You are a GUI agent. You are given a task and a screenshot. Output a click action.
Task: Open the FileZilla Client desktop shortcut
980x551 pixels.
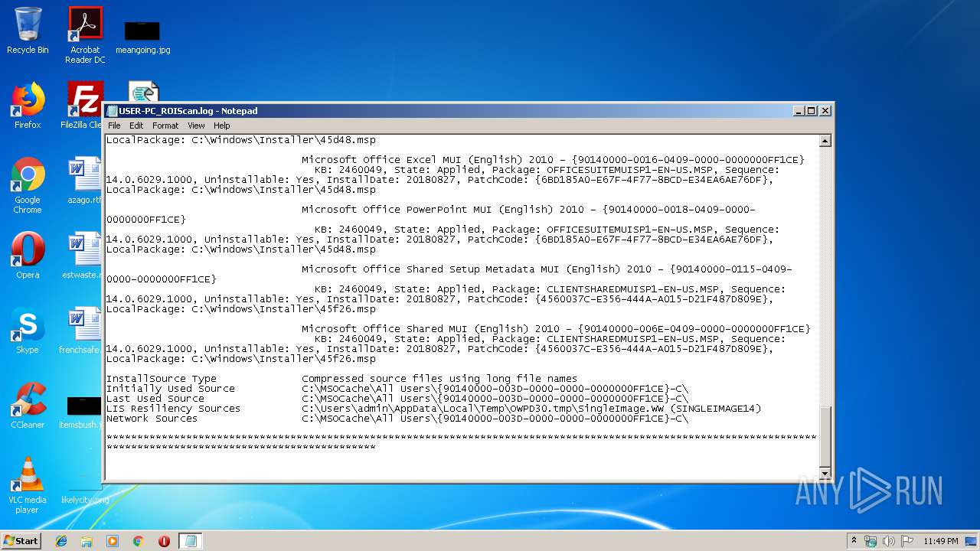pos(83,105)
